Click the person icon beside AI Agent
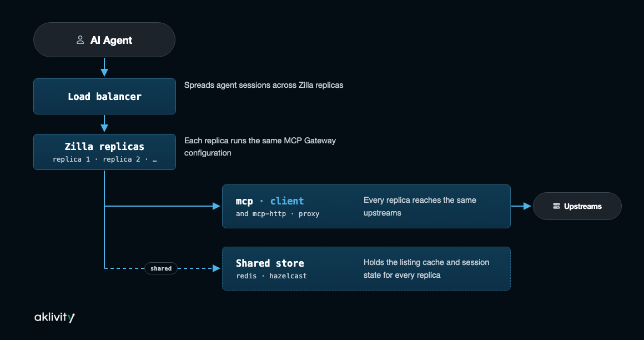The image size is (644, 340). (80, 40)
